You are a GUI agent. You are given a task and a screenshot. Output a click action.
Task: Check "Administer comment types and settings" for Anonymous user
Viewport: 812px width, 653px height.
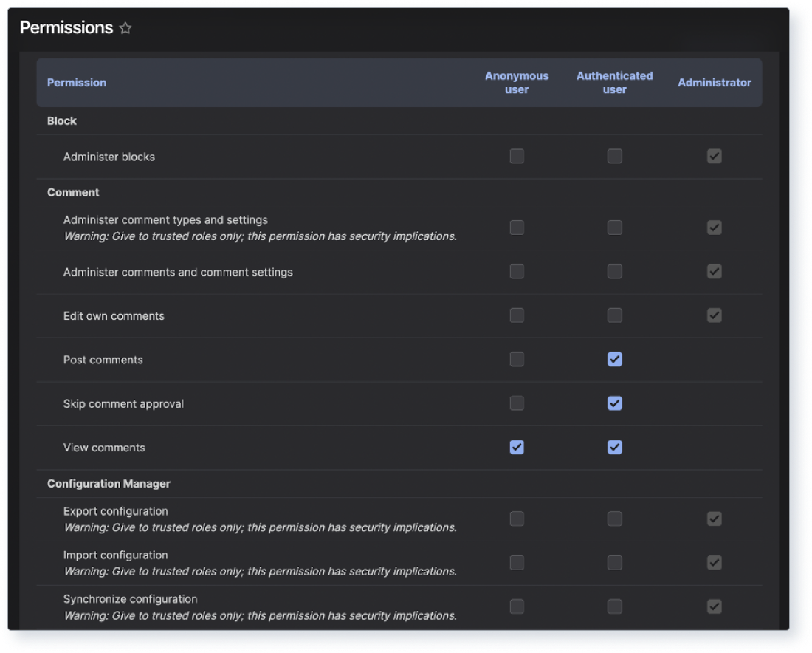point(517,228)
